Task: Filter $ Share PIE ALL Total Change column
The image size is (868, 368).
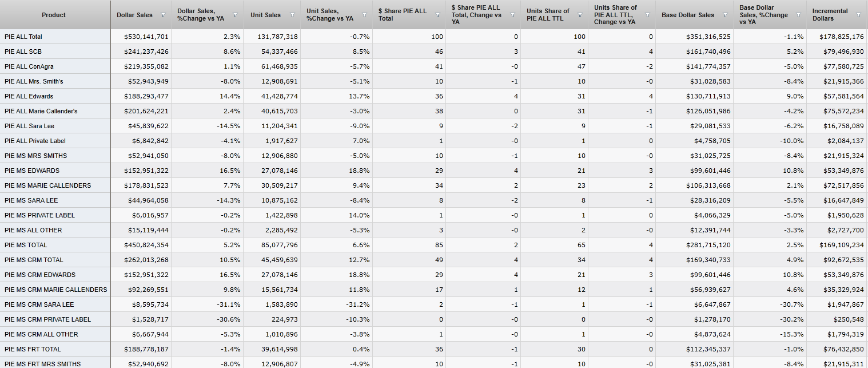Action: point(512,15)
